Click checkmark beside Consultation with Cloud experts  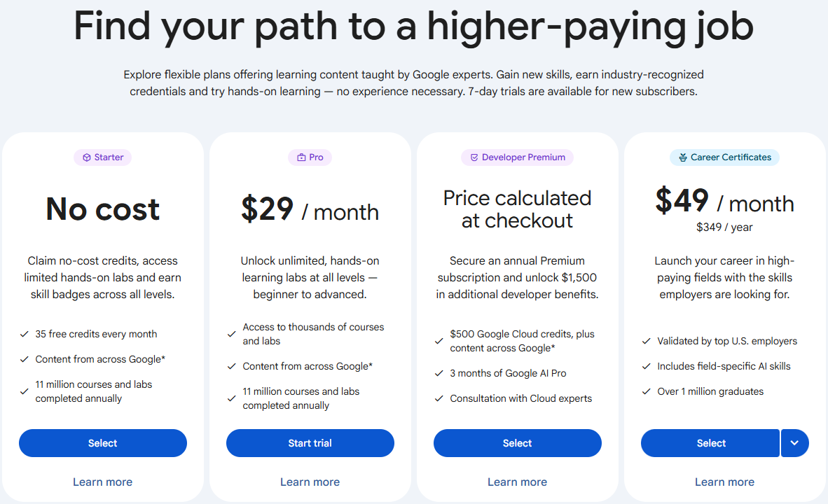tap(439, 398)
